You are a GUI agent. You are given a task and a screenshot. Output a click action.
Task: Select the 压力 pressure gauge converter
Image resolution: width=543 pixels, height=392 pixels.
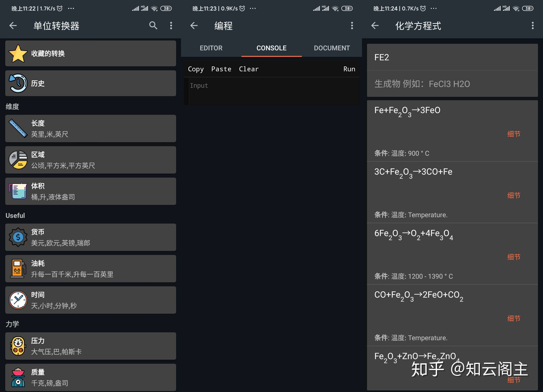tap(90, 346)
